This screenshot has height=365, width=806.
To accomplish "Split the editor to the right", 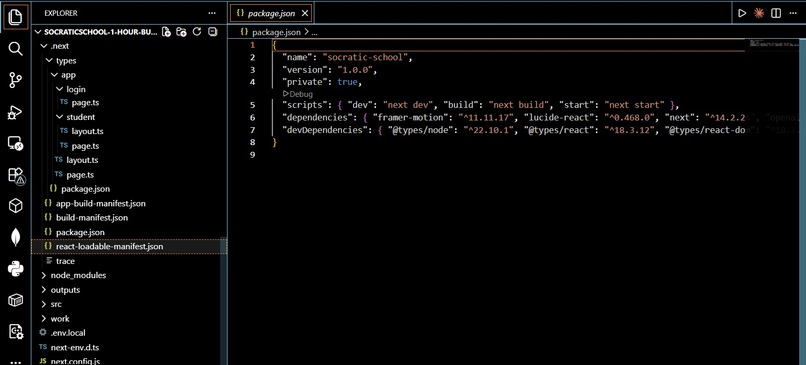I will [x=776, y=13].
